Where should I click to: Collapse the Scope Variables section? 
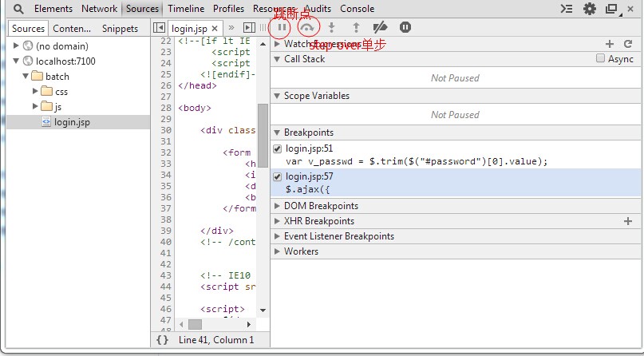tap(277, 96)
